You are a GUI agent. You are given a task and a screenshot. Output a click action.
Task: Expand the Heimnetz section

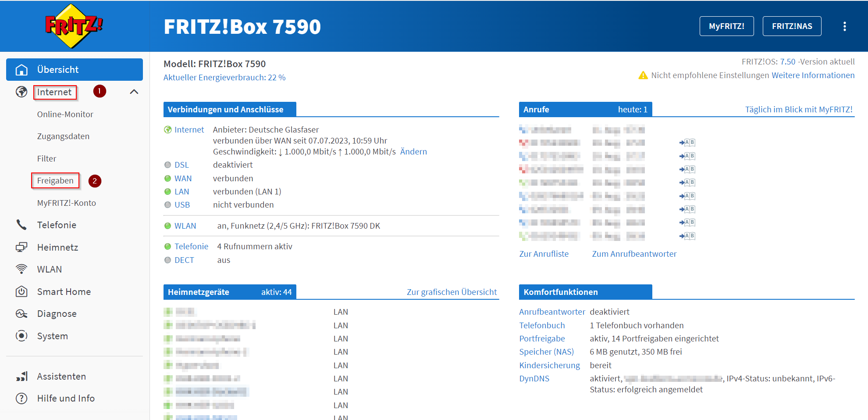57,247
